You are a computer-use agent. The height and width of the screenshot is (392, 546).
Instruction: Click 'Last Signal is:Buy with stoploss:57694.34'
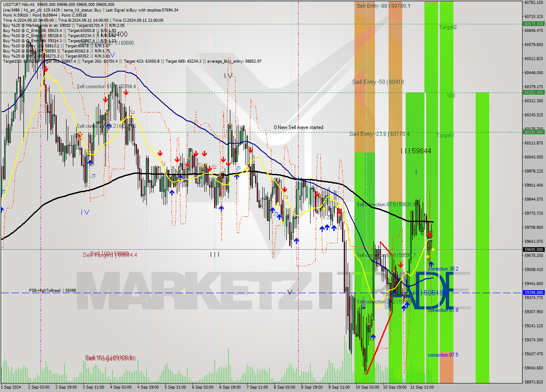[x=142, y=10]
